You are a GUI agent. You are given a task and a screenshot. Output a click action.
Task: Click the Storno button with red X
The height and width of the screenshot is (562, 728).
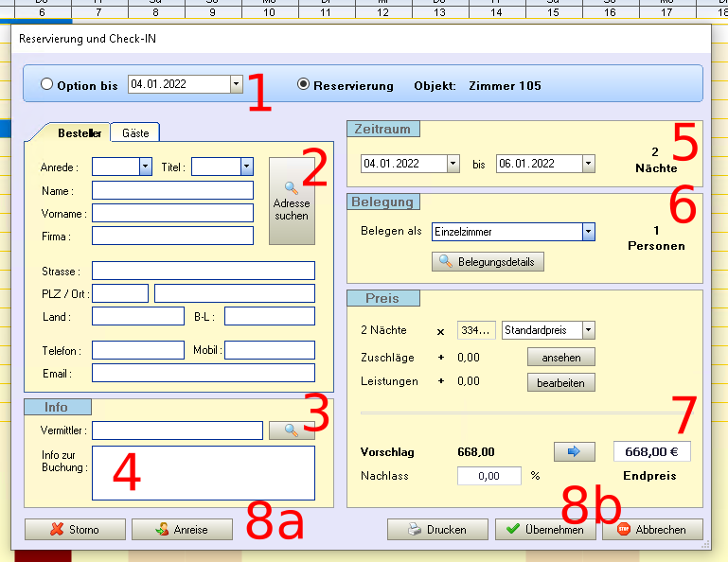[74, 530]
